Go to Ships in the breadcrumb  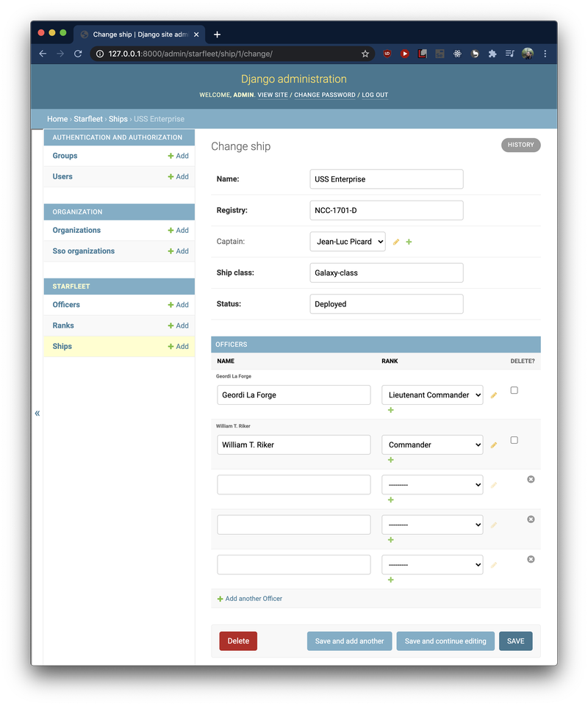pyautogui.click(x=118, y=119)
